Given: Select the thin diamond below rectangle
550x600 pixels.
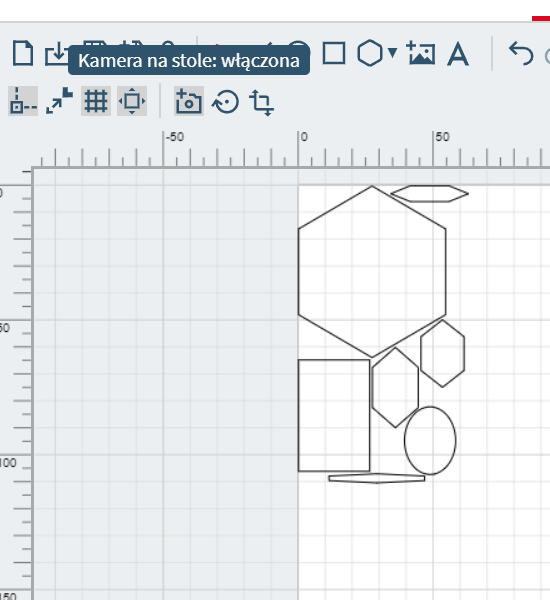Looking at the screenshot, I should 377,478.
